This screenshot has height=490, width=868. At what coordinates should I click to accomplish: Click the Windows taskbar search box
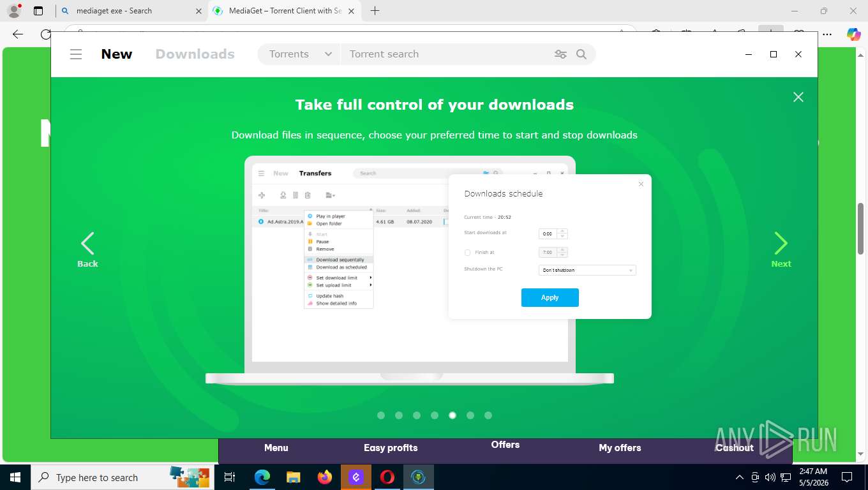click(123, 477)
